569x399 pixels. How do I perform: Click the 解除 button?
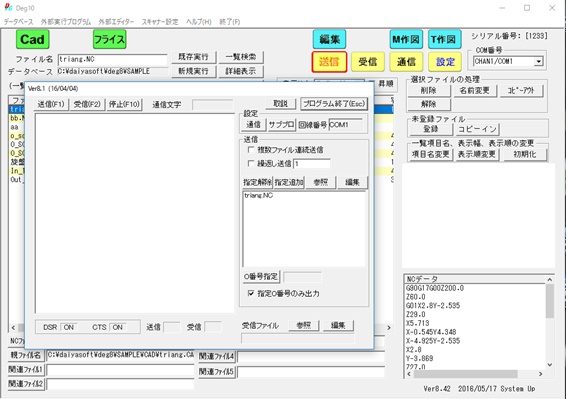429,104
